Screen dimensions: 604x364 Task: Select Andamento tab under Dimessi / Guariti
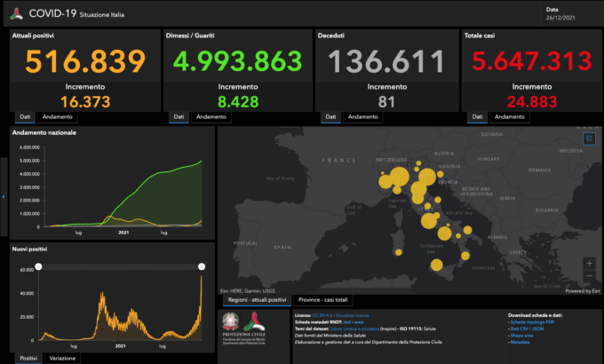(x=211, y=116)
